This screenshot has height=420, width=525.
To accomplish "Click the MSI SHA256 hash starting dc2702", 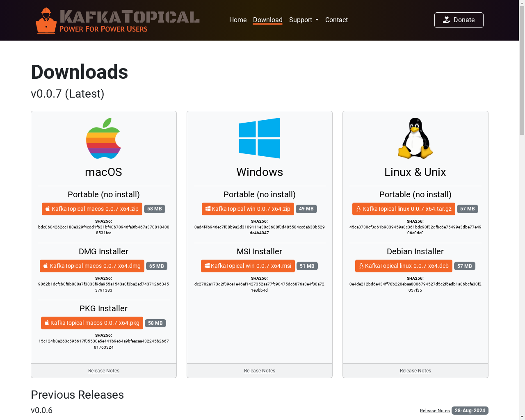I will pyautogui.click(x=260, y=287).
